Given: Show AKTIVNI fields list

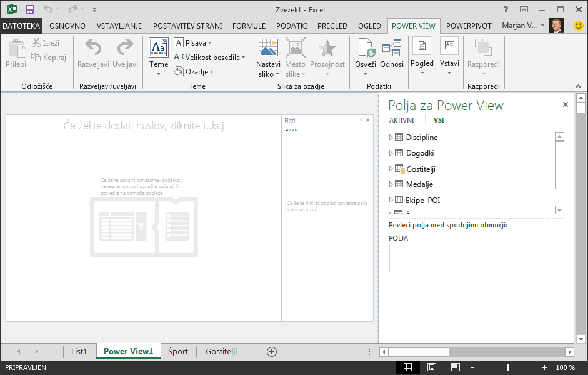Looking at the screenshot, I should [402, 120].
